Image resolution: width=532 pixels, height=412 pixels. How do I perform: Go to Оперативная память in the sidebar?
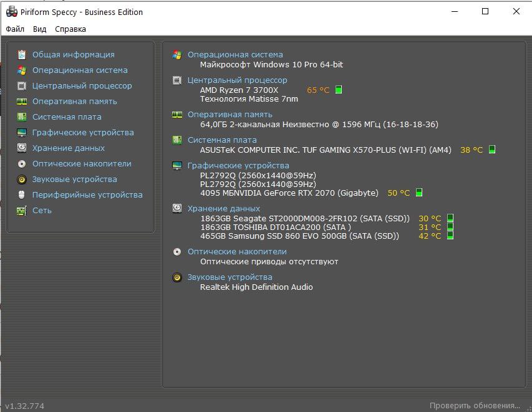point(75,102)
